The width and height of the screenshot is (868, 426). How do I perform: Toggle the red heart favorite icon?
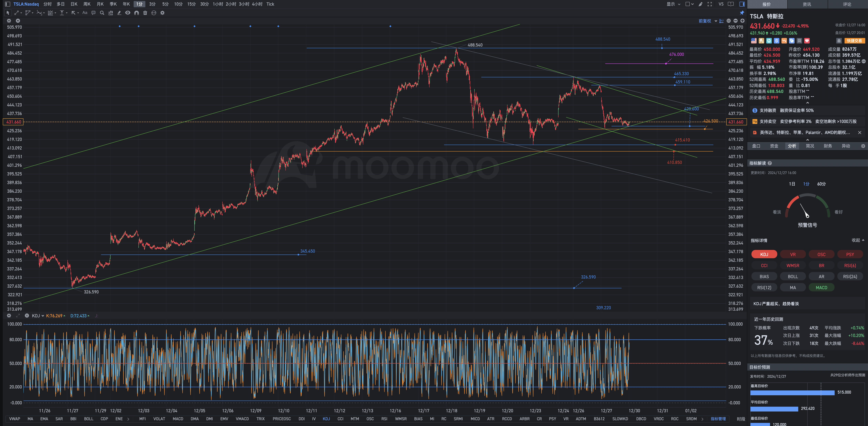click(x=807, y=41)
